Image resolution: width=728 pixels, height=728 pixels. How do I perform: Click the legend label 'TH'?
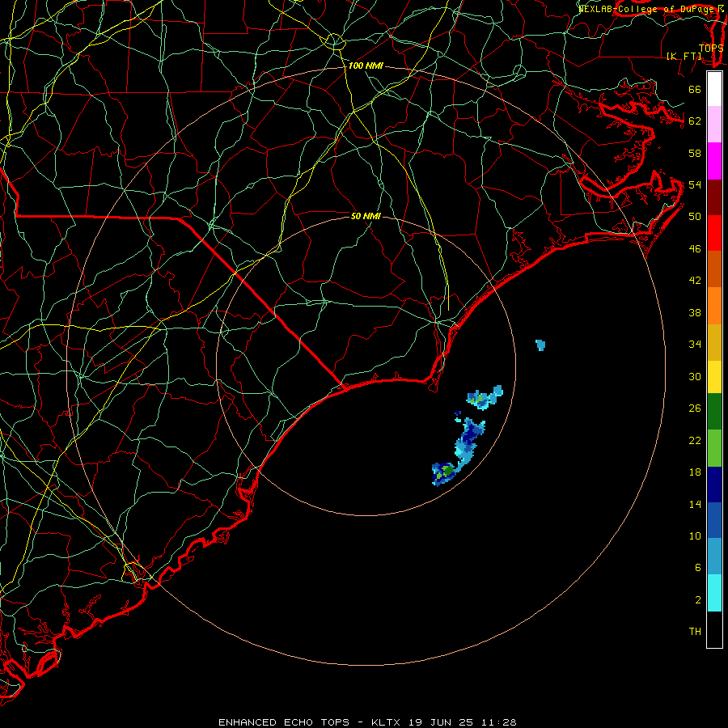tap(695, 632)
